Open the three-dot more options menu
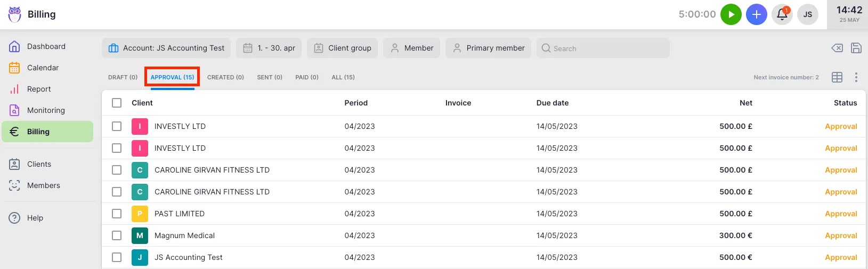Image resolution: width=868 pixels, height=269 pixels. pyautogui.click(x=856, y=77)
